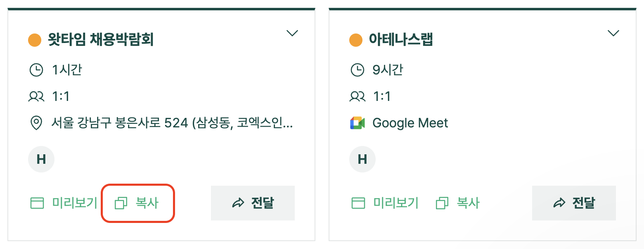Click the people icon in 아테나스랩 card
Image resolution: width=644 pixels, height=249 pixels.
[x=357, y=97]
